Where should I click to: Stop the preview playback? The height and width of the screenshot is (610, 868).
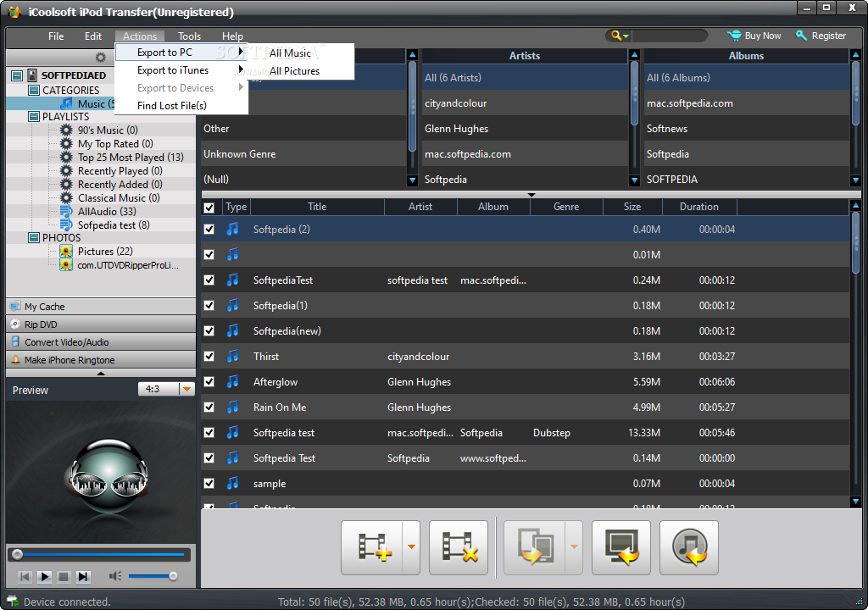(64, 577)
